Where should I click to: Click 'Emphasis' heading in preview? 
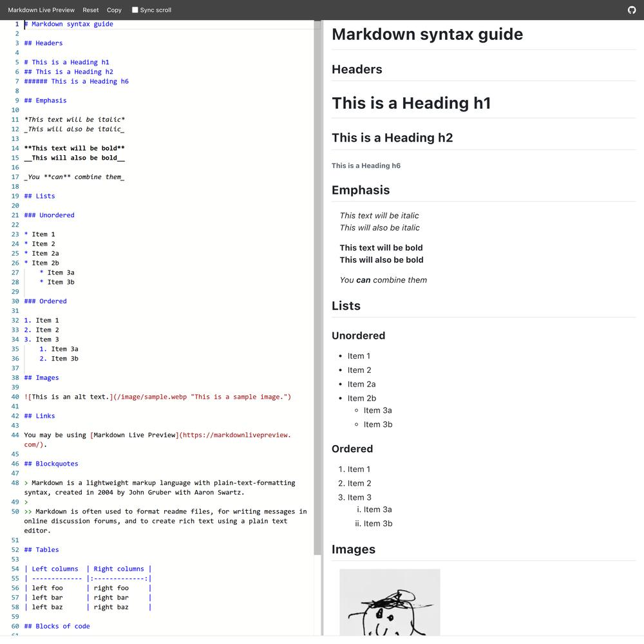point(361,190)
